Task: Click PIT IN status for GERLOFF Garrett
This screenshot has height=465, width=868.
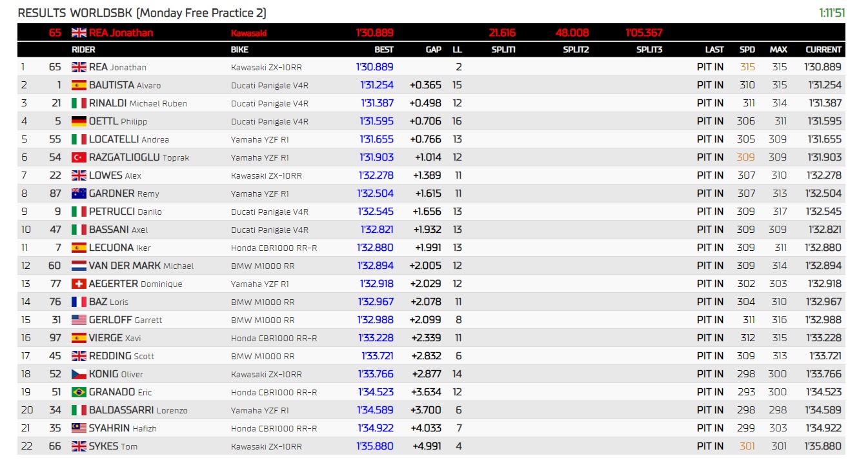Action: pos(710,319)
